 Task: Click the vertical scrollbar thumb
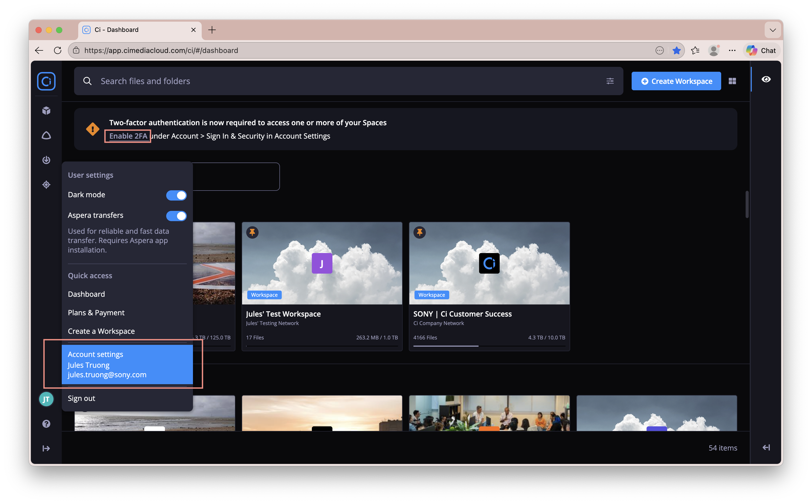pyautogui.click(x=747, y=205)
